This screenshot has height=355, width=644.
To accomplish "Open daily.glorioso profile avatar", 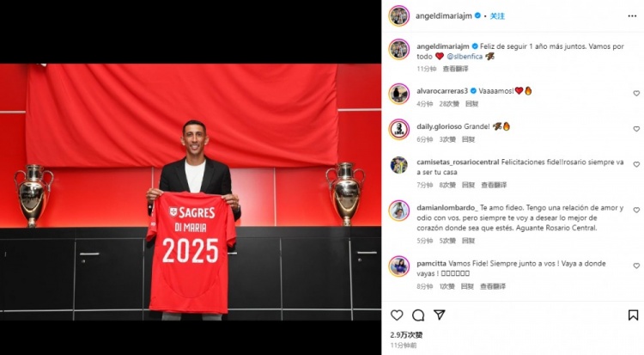I will (398, 129).
